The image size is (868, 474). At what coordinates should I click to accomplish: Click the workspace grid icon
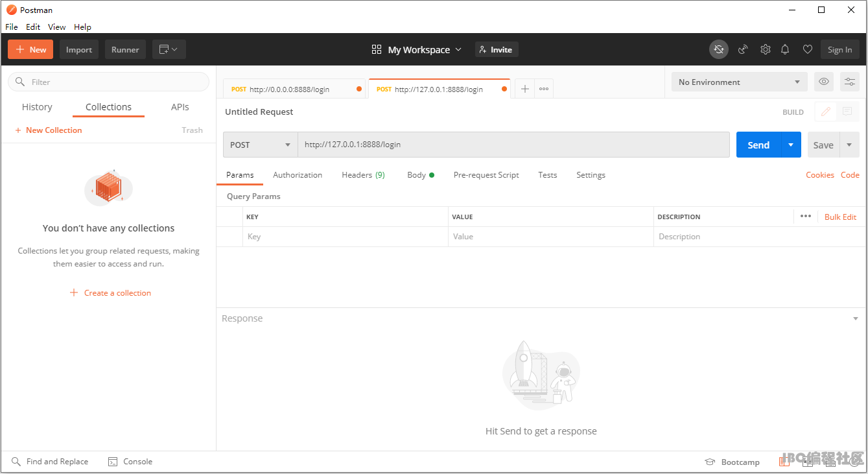(x=377, y=49)
